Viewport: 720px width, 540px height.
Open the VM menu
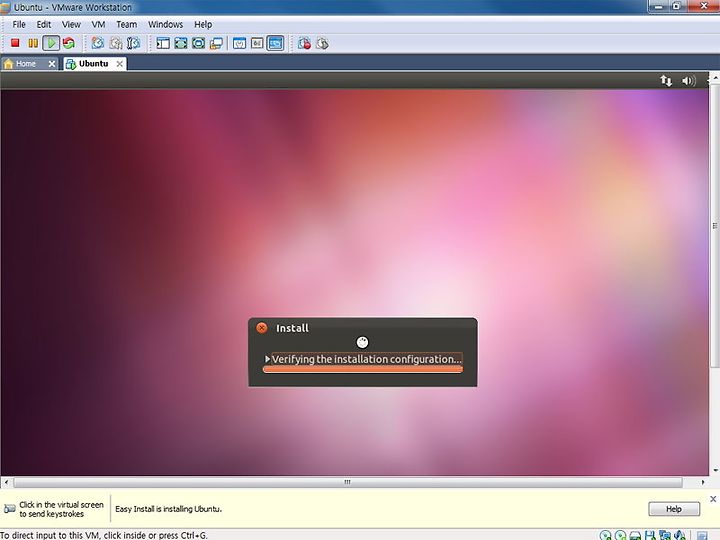98,24
